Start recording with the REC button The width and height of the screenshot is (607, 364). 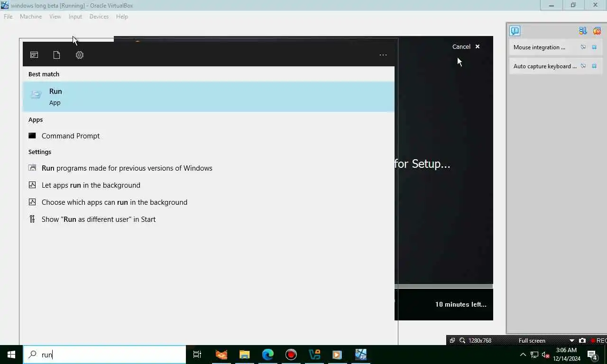pyautogui.click(x=598, y=340)
